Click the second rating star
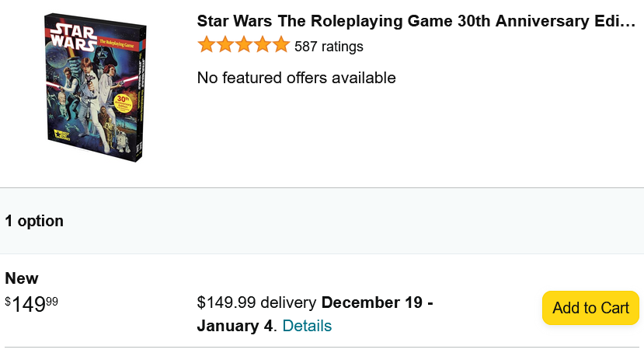 point(225,45)
